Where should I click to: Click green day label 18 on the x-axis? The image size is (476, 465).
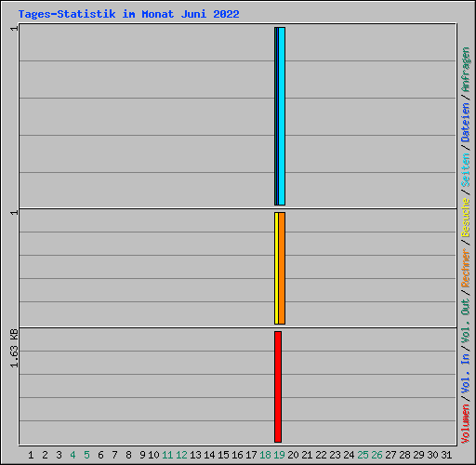click(265, 455)
